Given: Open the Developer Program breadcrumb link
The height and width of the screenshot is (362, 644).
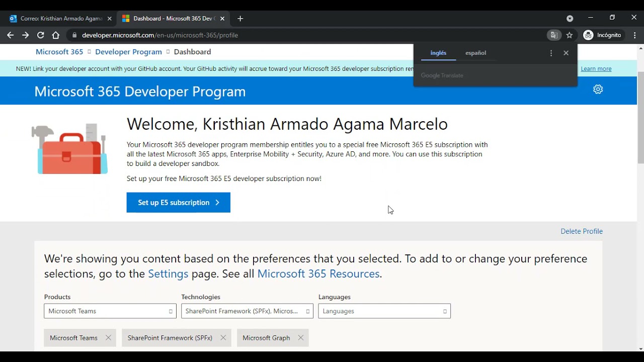Looking at the screenshot, I should pyautogui.click(x=128, y=52).
